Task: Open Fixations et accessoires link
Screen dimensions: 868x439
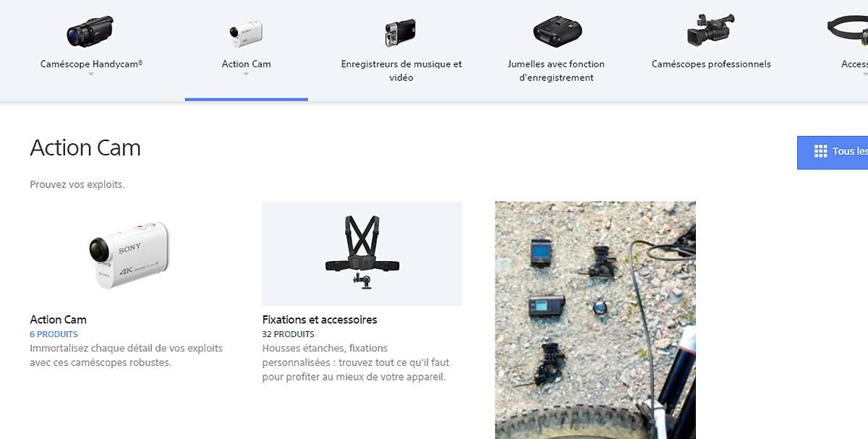Action: tap(320, 320)
